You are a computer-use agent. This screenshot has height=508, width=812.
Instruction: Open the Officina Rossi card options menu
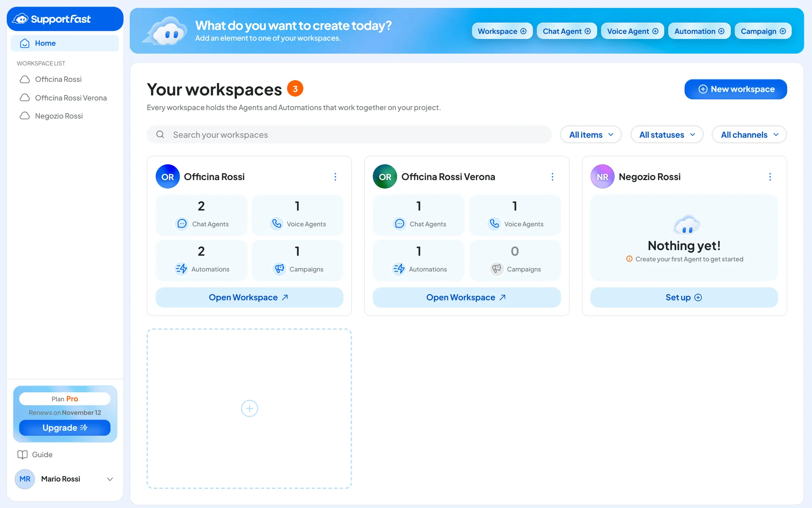click(x=335, y=177)
